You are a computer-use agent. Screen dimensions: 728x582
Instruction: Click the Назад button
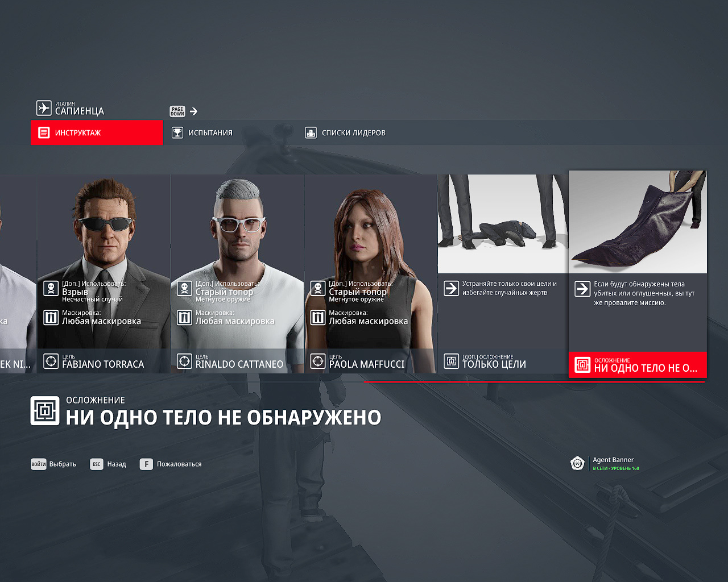(x=108, y=464)
